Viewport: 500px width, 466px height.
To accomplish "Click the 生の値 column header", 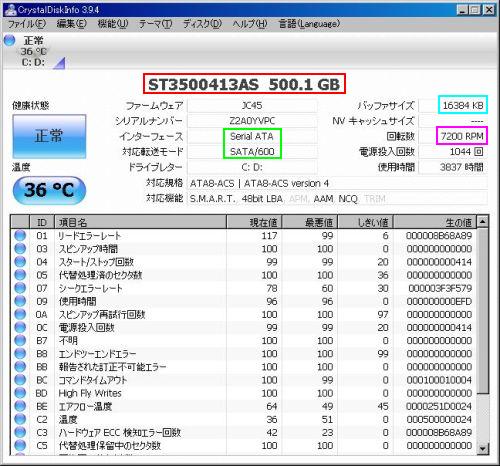I will point(435,222).
